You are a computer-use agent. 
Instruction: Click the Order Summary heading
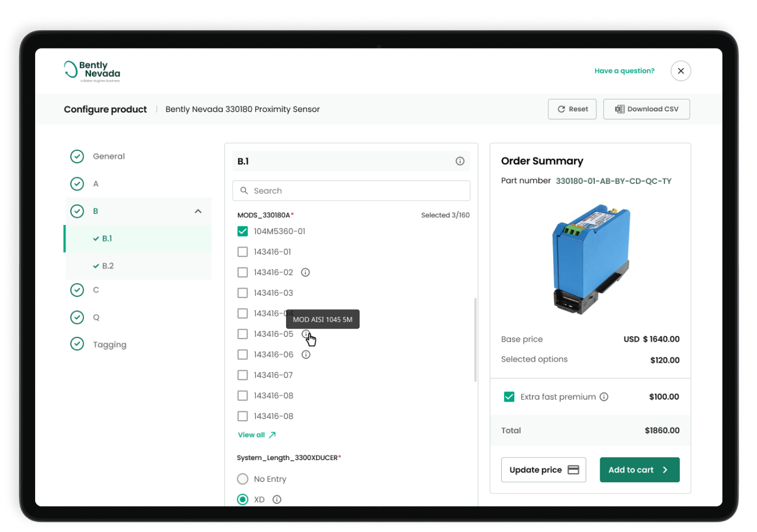542,161
